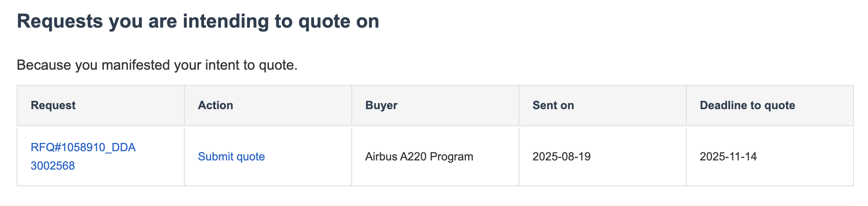Click the deadline date 2025-11-14

728,156
